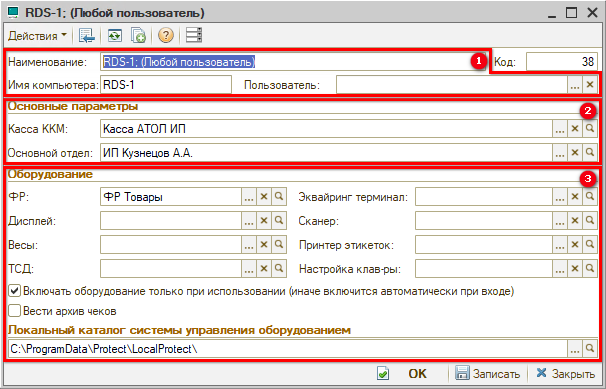606x389 pixels.
Task: Open selection for Сканер field
Action: [560, 221]
